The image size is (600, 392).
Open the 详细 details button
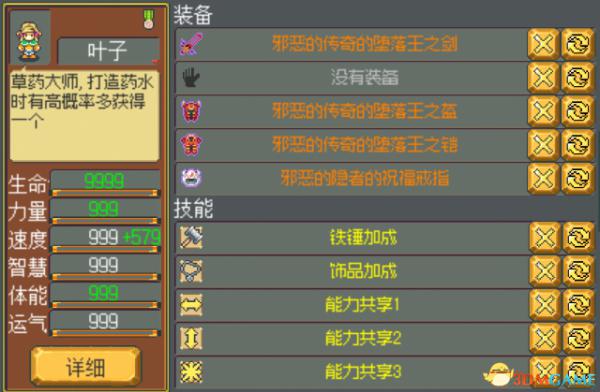[x=86, y=367]
